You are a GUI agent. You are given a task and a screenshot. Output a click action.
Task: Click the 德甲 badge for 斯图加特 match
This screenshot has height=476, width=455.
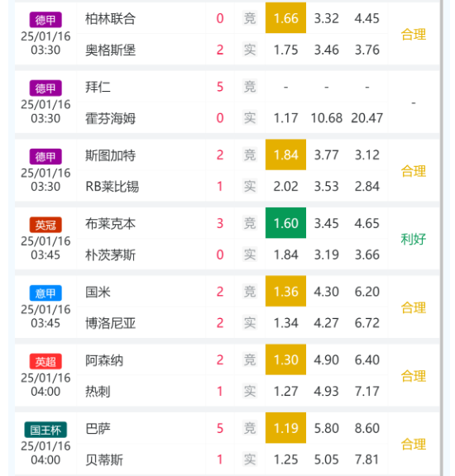pyautogui.click(x=45, y=156)
